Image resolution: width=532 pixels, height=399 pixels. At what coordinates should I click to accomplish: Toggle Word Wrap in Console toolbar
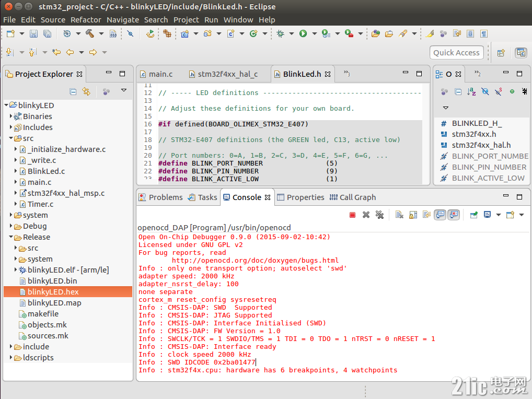[426, 215]
